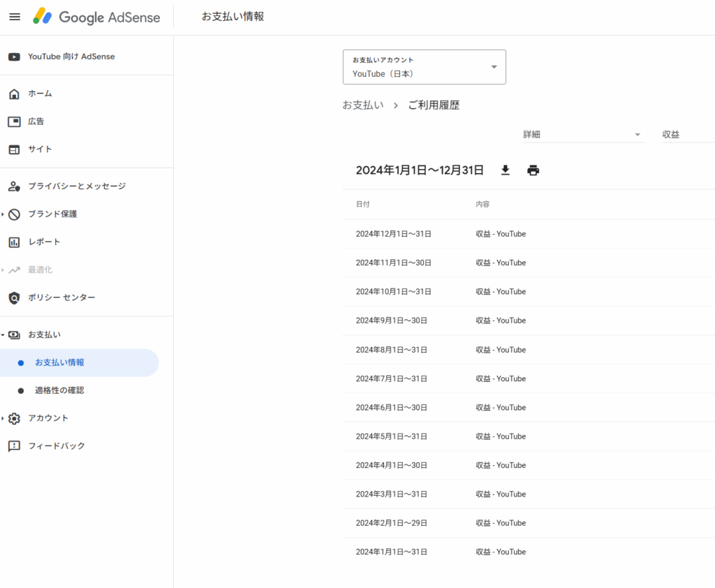
Task: Open フィードバック in the sidebar
Action: click(57, 446)
